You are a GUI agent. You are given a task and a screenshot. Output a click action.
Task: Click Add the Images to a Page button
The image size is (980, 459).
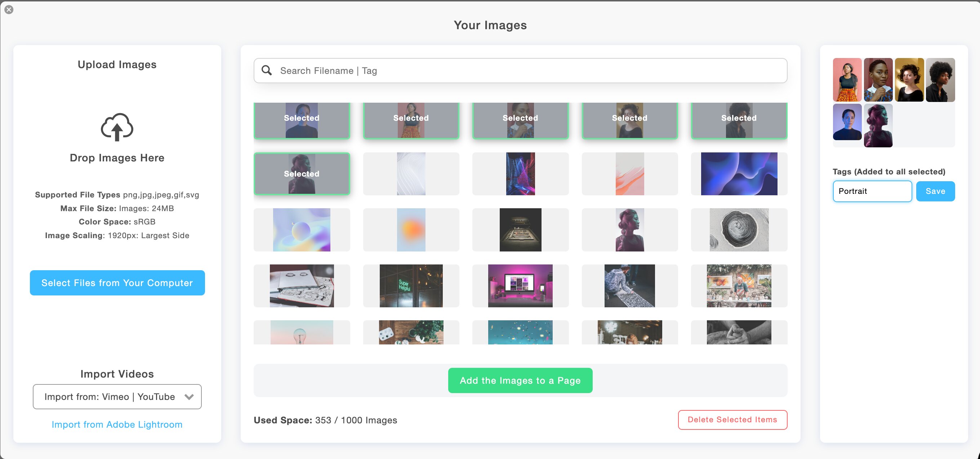pyautogui.click(x=520, y=380)
